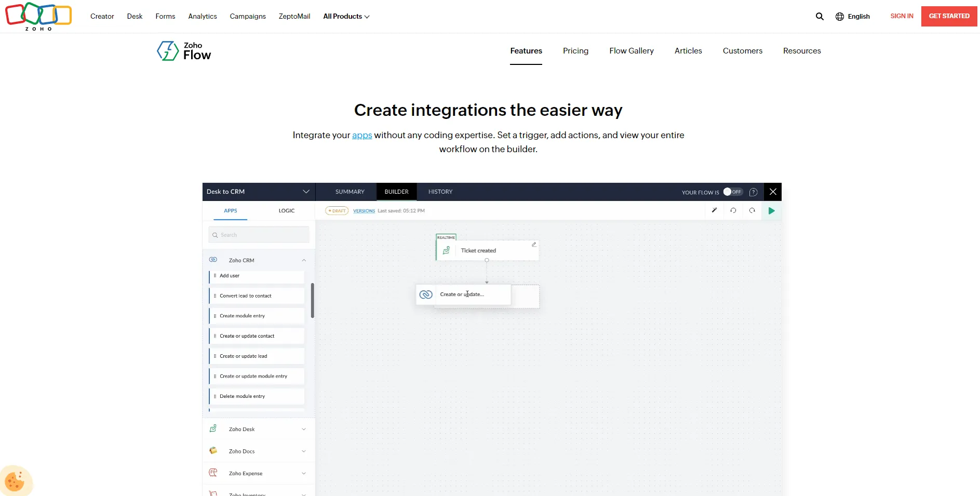The image size is (980, 496).
Task: Open Forms in top navigation
Action: 165,17
